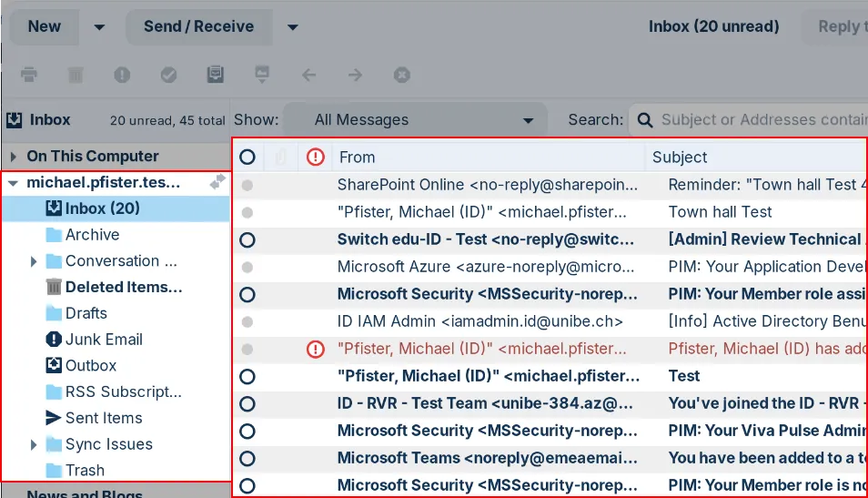This screenshot has width=868, height=498.
Task: Click the Archive folder icon
Action: tap(54, 235)
